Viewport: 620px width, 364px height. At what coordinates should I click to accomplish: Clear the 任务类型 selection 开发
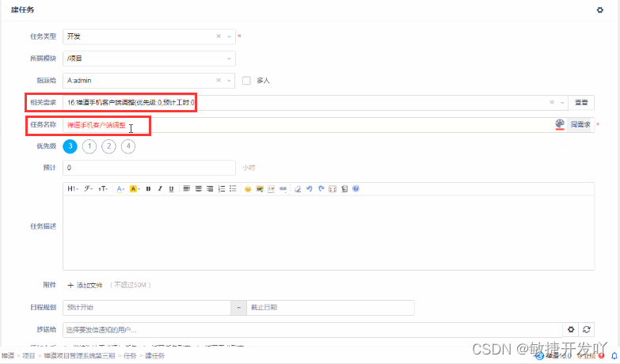[219, 36]
